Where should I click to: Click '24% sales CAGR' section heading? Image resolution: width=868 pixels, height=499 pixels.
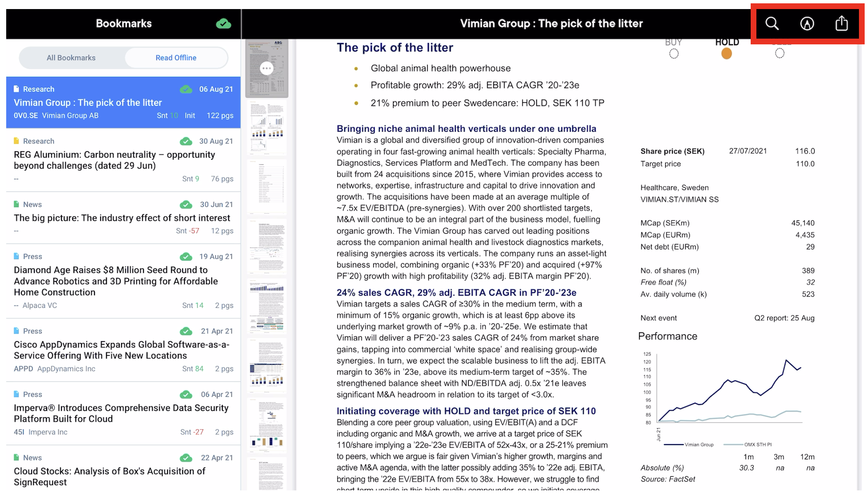click(x=456, y=292)
